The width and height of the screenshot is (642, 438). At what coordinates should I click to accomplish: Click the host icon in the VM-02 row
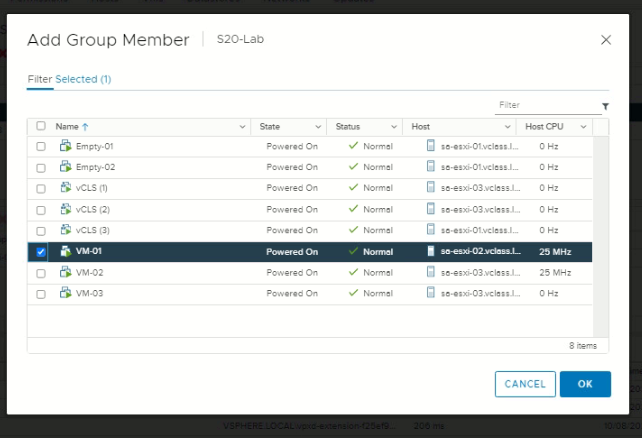pos(430,272)
